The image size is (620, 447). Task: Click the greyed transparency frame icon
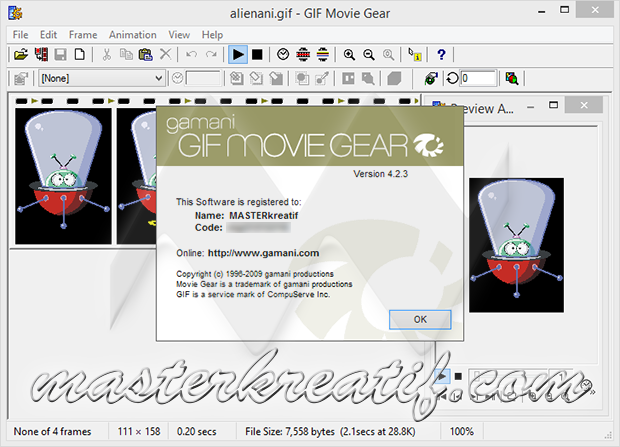pyautogui.click(x=302, y=78)
